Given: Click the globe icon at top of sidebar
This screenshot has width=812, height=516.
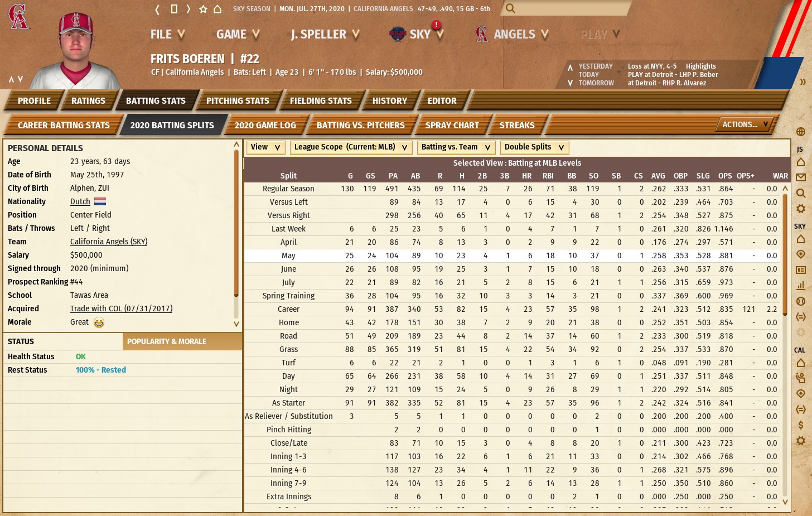Looking at the screenshot, I should 800,132.
